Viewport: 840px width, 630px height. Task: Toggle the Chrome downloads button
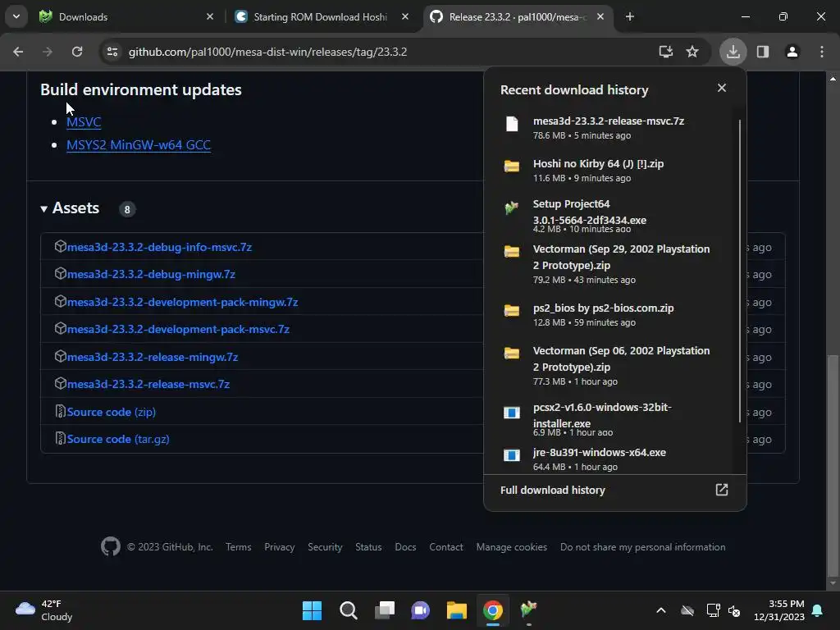coord(733,52)
